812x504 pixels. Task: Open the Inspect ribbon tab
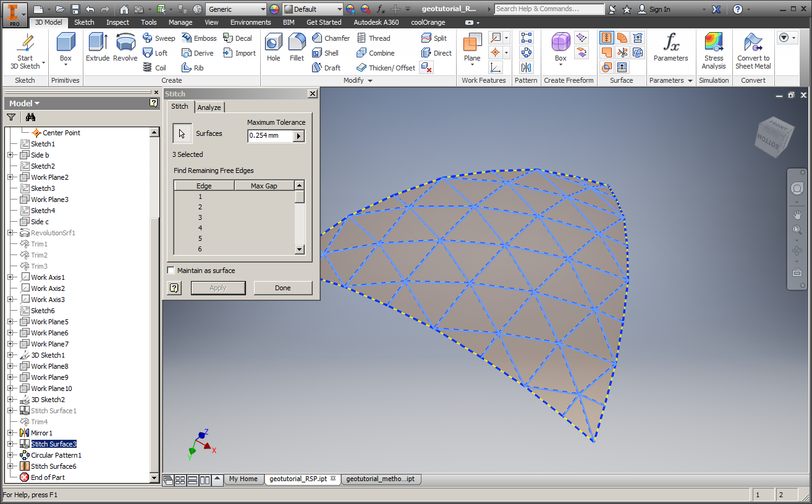pos(117,22)
